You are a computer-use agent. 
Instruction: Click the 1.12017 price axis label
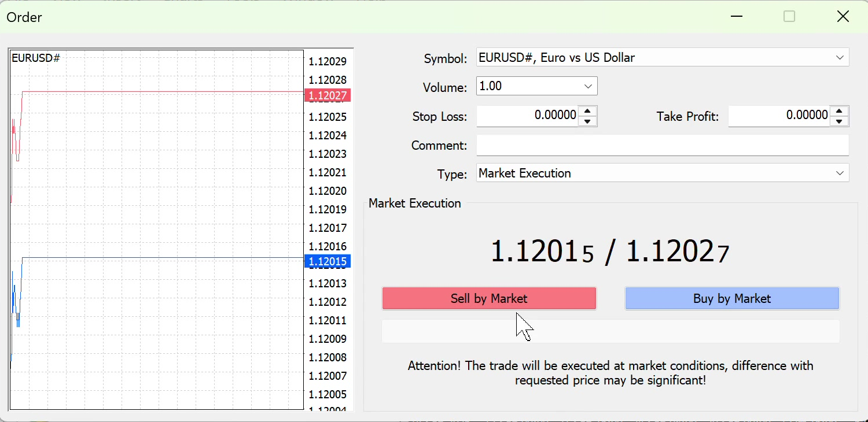click(x=328, y=228)
